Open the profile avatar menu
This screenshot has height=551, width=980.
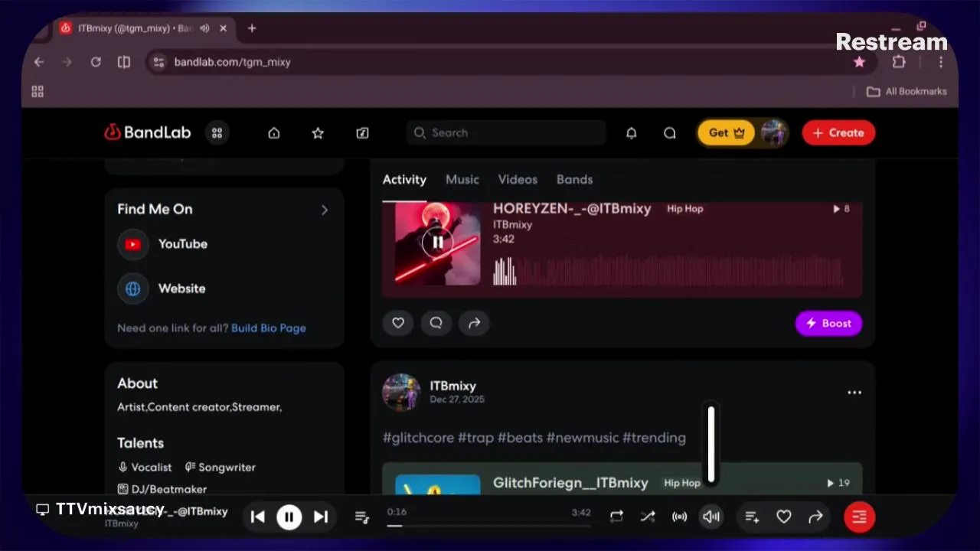click(x=774, y=133)
